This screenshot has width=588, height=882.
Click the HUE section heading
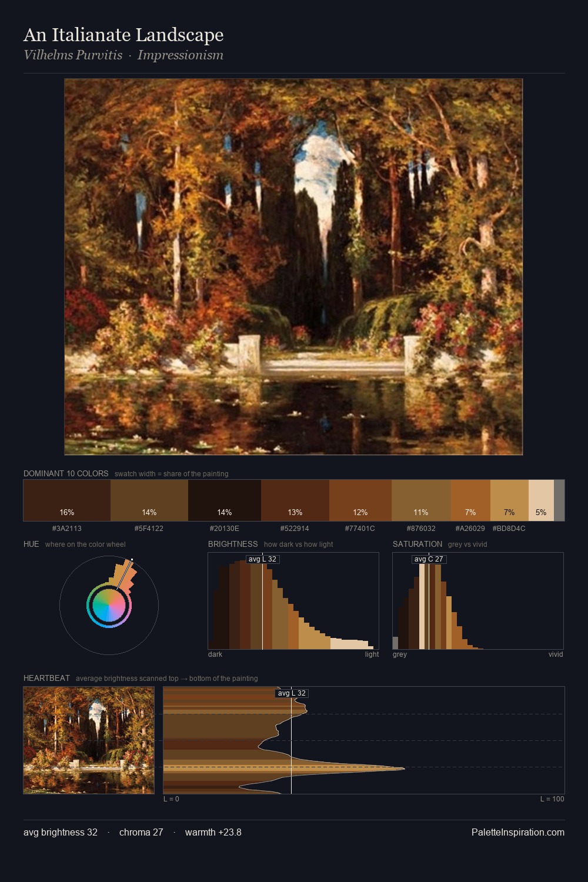[x=31, y=544]
